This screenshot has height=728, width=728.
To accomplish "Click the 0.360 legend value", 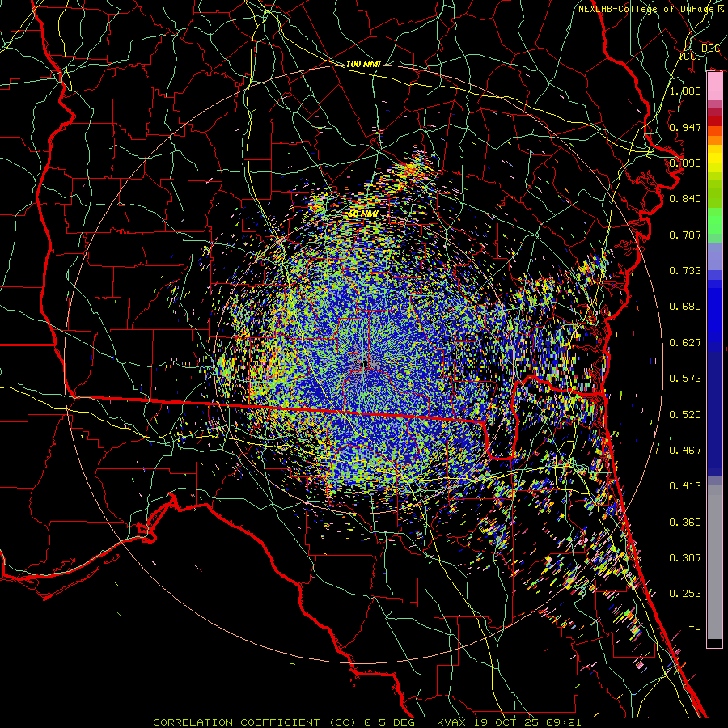I will [685, 523].
